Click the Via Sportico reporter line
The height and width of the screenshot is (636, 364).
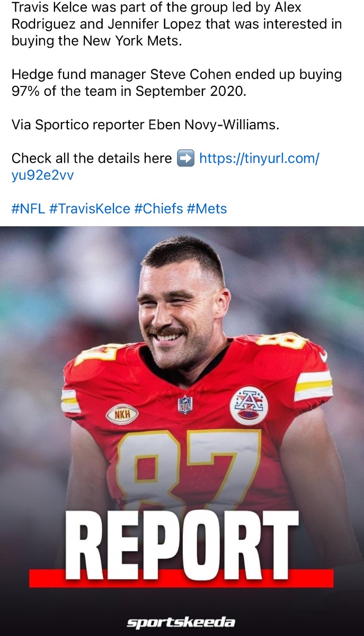145,125
